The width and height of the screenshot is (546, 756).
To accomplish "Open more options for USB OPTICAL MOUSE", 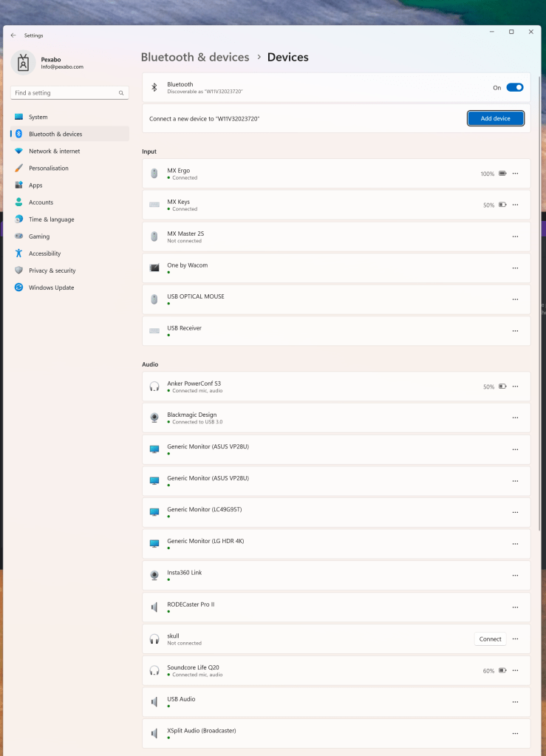I will (515, 299).
